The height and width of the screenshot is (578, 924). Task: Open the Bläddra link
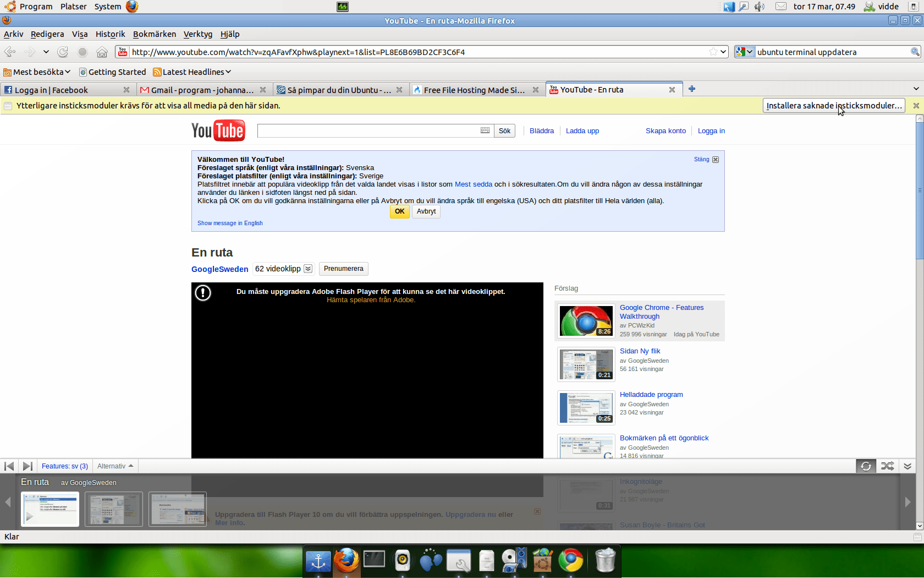pyautogui.click(x=542, y=131)
